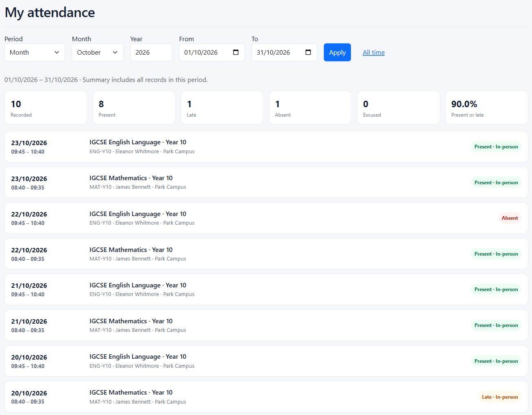Select the Late summary card
The height and width of the screenshot is (415, 532).
click(x=222, y=108)
